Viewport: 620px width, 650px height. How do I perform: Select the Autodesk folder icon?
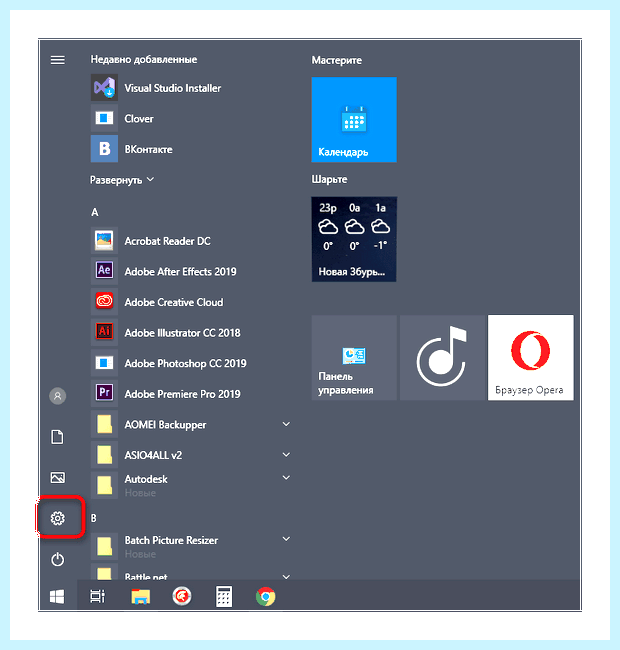tap(104, 485)
